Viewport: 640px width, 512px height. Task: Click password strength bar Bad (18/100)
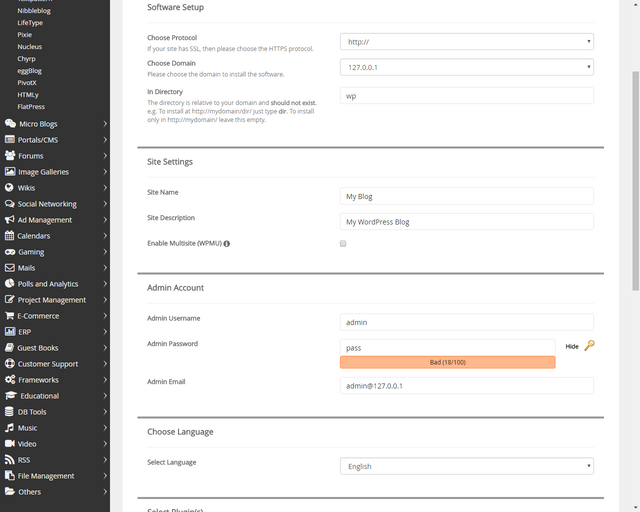[447, 362]
